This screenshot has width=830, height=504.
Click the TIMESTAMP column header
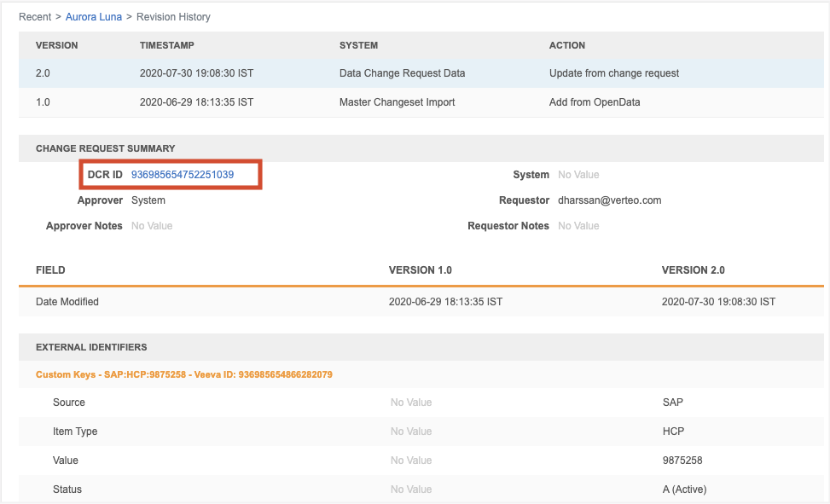pos(168,45)
